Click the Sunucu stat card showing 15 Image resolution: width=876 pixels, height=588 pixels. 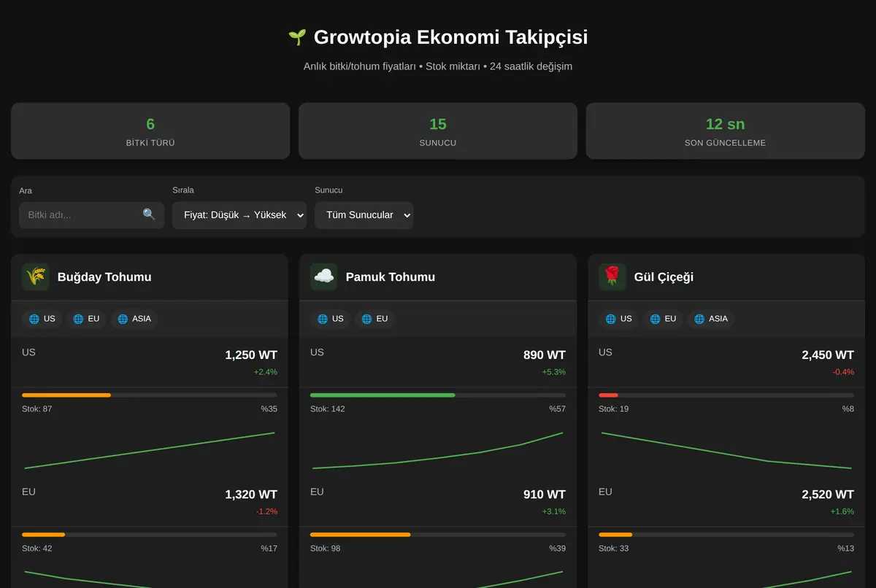438,131
